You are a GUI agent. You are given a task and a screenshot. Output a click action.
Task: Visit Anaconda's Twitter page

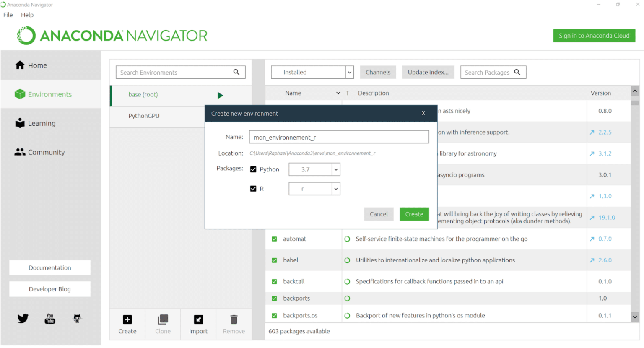click(x=23, y=318)
